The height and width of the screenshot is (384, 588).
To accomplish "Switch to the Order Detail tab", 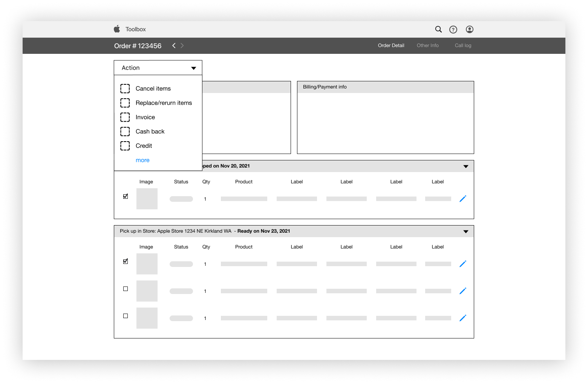I will [x=391, y=46].
